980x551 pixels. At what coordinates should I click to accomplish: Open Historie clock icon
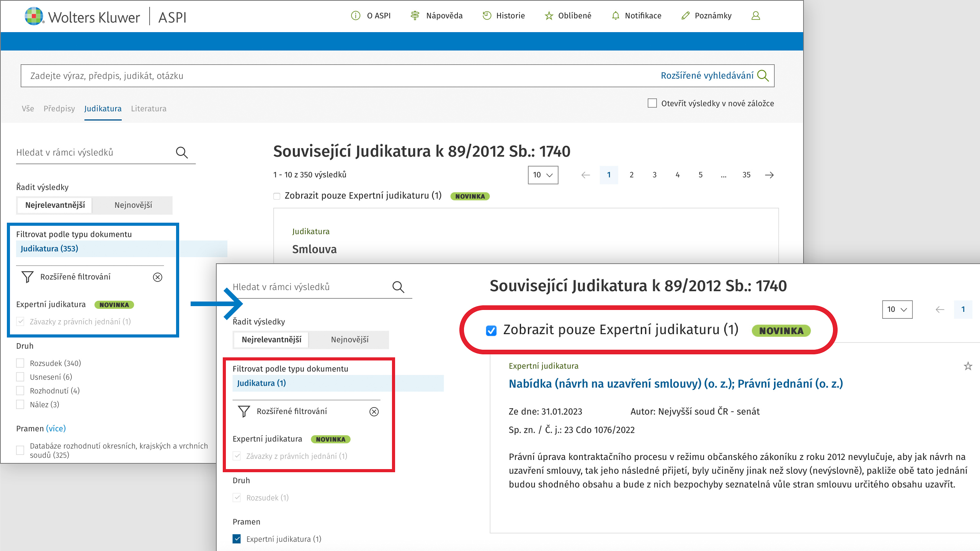487,16
